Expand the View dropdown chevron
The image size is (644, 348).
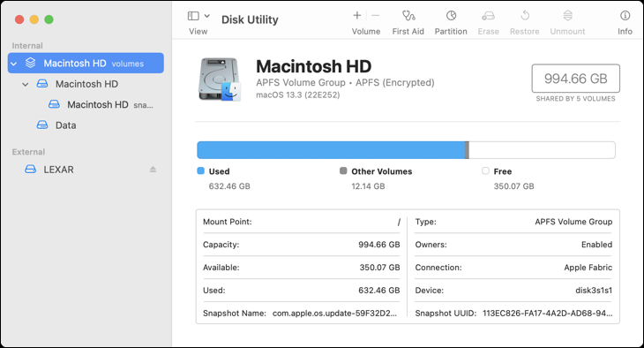pos(207,16)
